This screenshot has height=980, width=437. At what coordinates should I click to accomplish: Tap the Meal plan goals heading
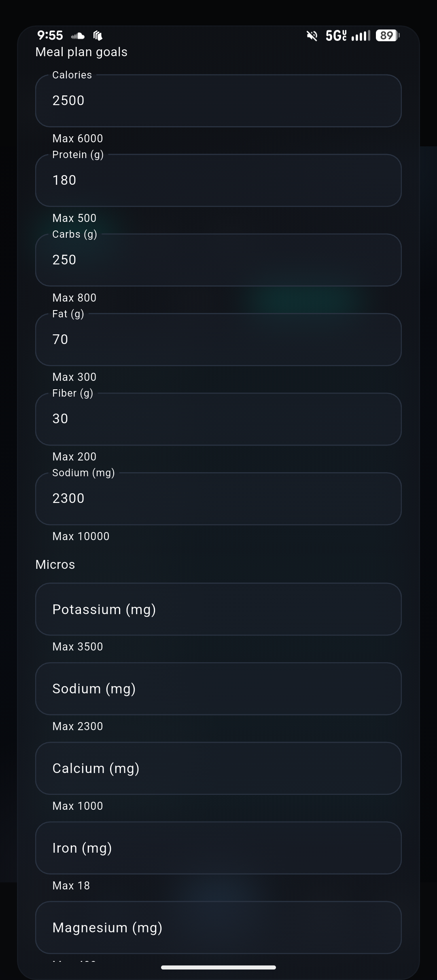(81, 52)
